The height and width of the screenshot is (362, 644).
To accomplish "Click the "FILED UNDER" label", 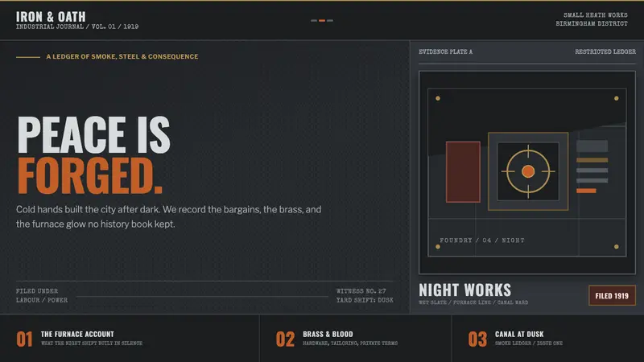I will pos(37,291).
